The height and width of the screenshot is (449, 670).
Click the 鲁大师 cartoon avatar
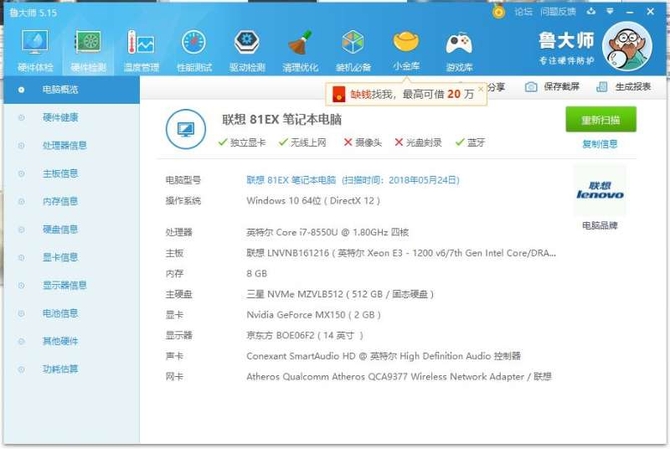(x=627, y=46)
